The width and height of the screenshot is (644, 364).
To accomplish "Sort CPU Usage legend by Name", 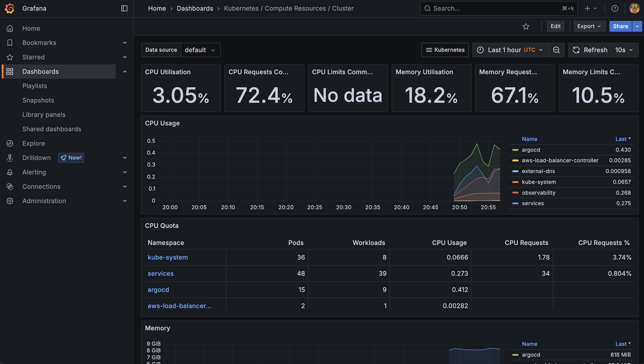I will [x=529, y=139].
